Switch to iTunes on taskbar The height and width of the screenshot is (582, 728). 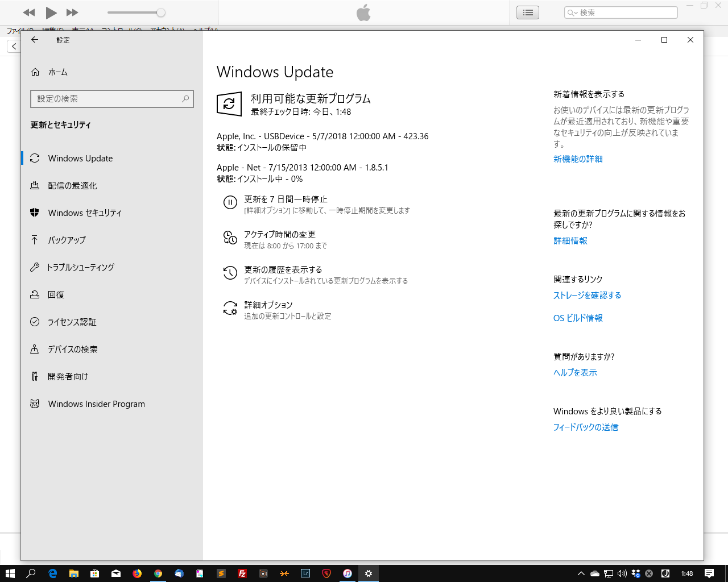[347, 573]
